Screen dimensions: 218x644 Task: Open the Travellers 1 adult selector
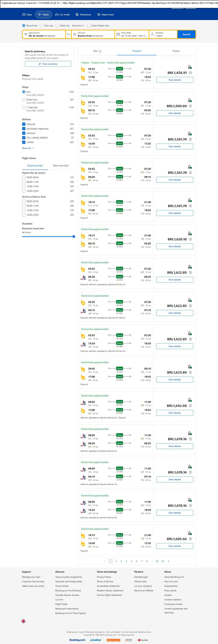pos(163,34)
